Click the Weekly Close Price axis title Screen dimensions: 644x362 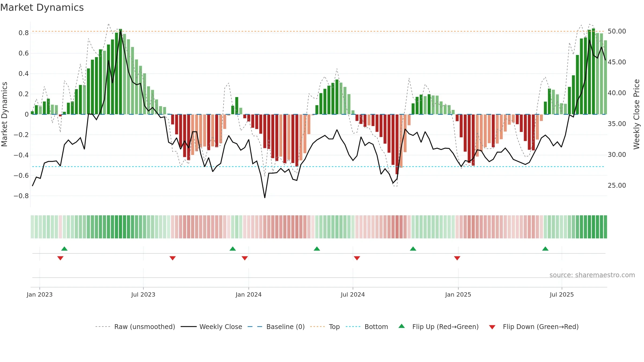(636, 114)
